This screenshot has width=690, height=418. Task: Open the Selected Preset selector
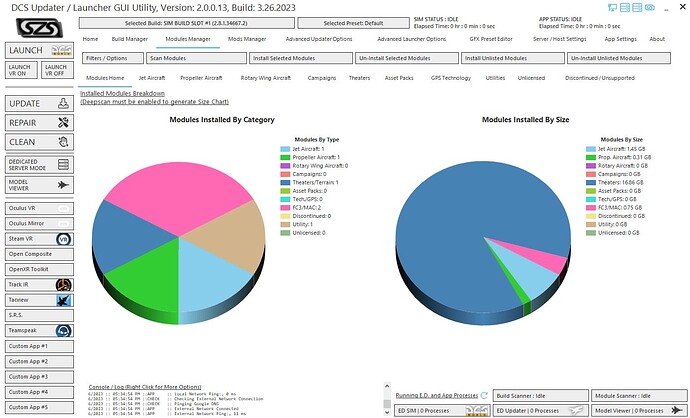coord(353,23)
